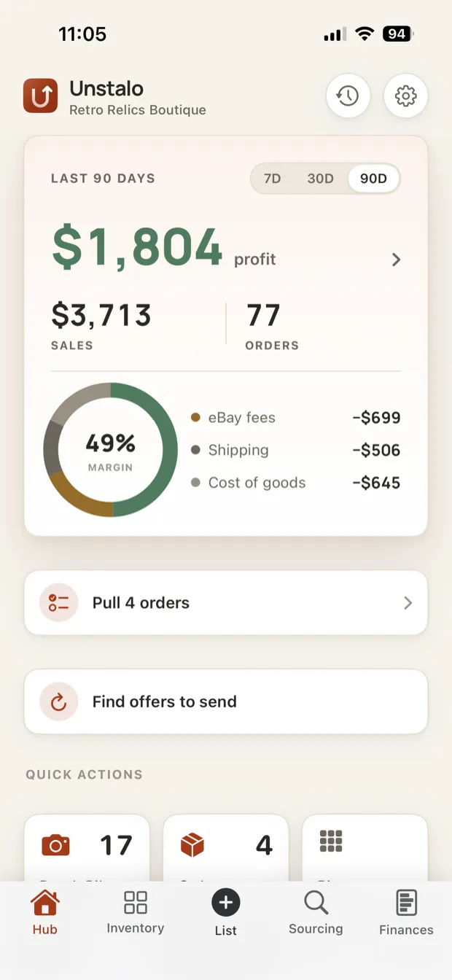Tap the Unstalo app logo
452x980 pixels.
click(40, 96)
